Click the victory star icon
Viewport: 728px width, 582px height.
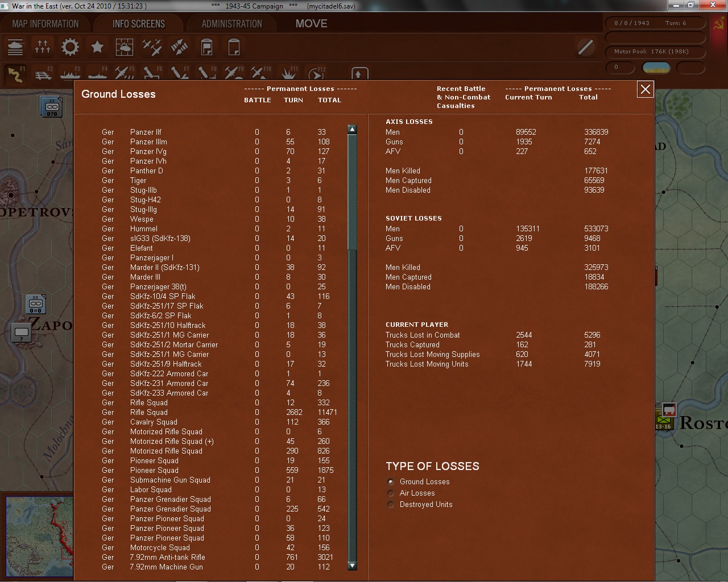coord(97,47)
